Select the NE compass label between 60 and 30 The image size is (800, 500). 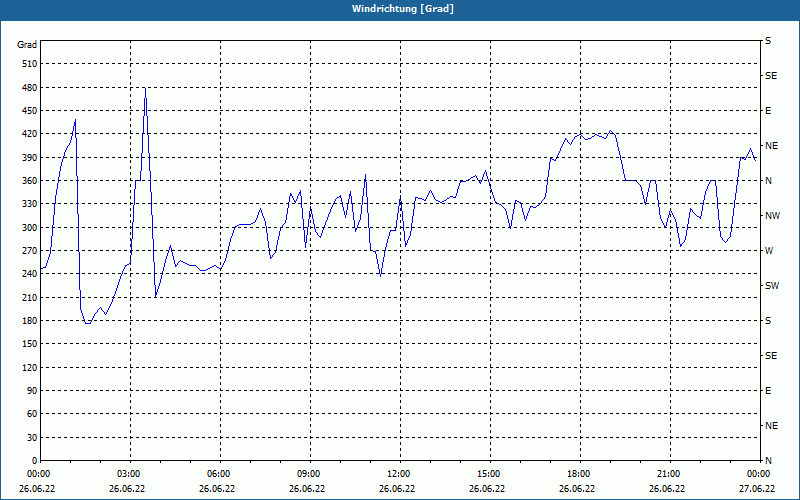771,426
